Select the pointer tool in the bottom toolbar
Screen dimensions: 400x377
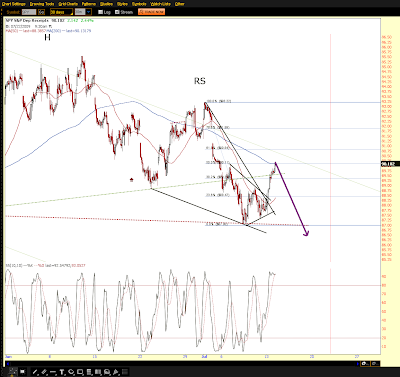[x=13, y=371]
